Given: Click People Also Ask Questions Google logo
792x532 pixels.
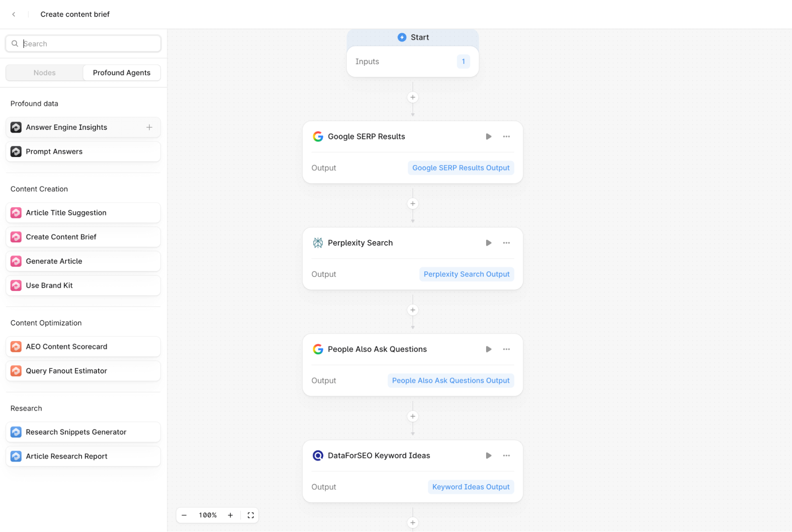Looking at the screenshot, I should [x=318, y=349].
